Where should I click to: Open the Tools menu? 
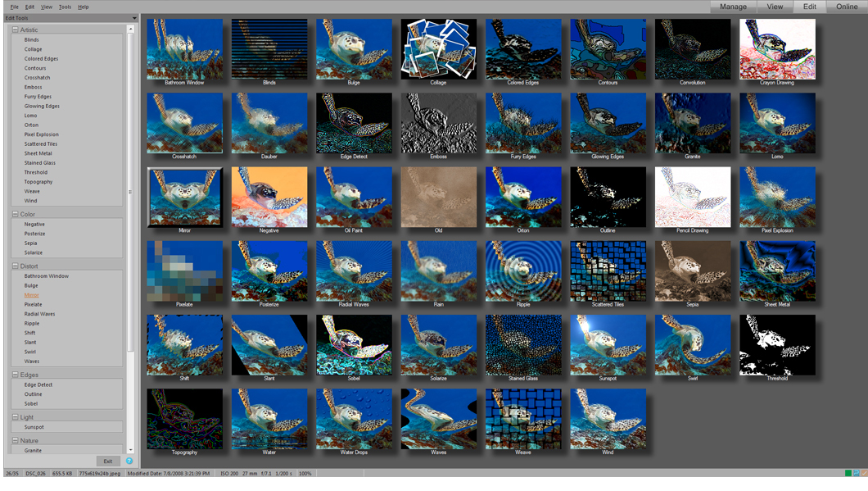pos(65,7)
